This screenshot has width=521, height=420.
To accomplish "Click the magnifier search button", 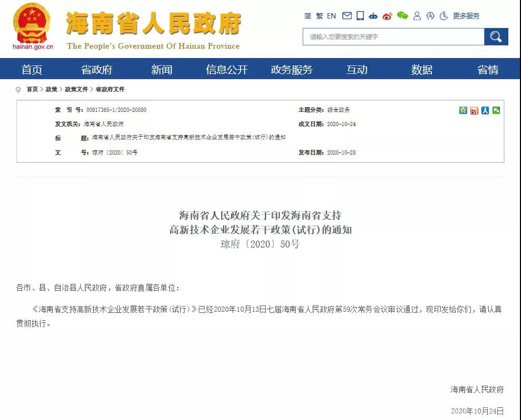I will (x=496, y=36).
